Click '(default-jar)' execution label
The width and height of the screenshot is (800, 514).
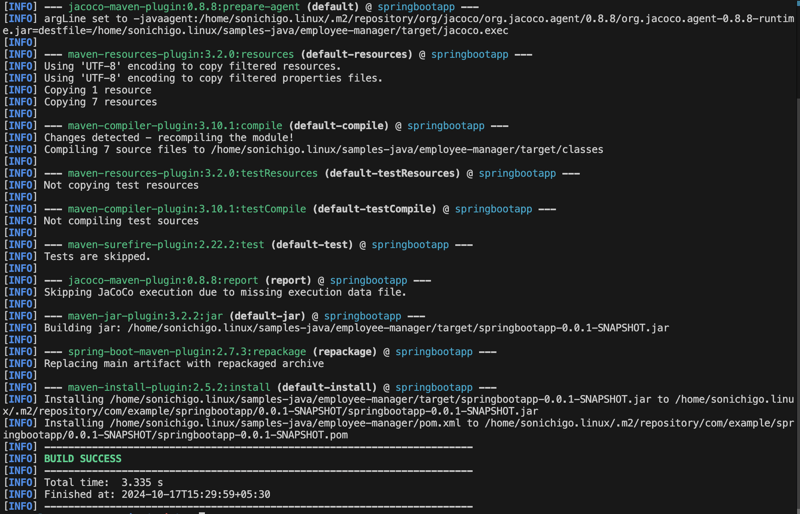click(x=267, y=316)
